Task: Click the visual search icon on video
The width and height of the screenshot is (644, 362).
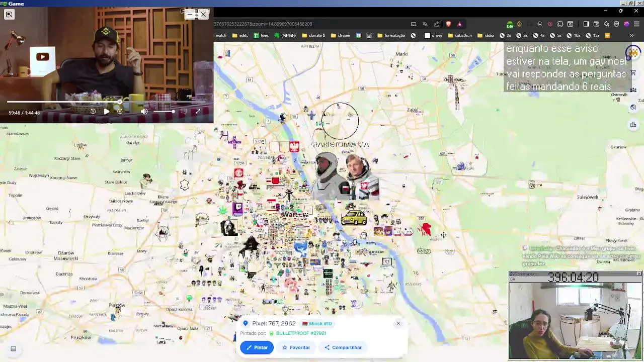Action: point(9,15)
